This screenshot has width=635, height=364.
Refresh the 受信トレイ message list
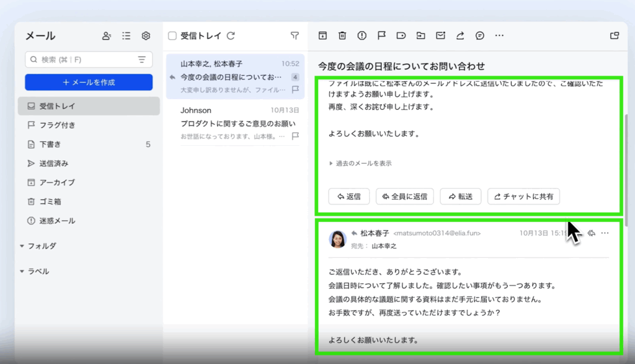tap(231, 36)
